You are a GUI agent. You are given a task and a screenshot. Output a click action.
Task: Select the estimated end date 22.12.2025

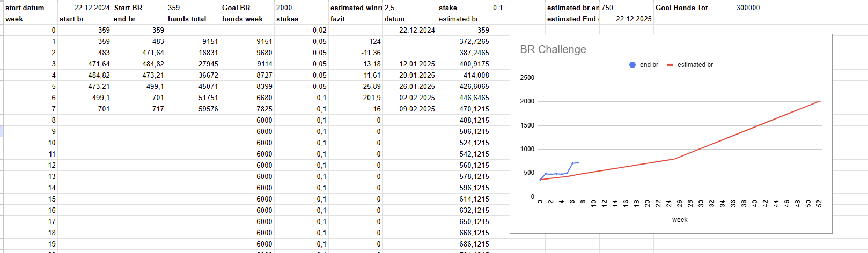(x=627, y=19)
